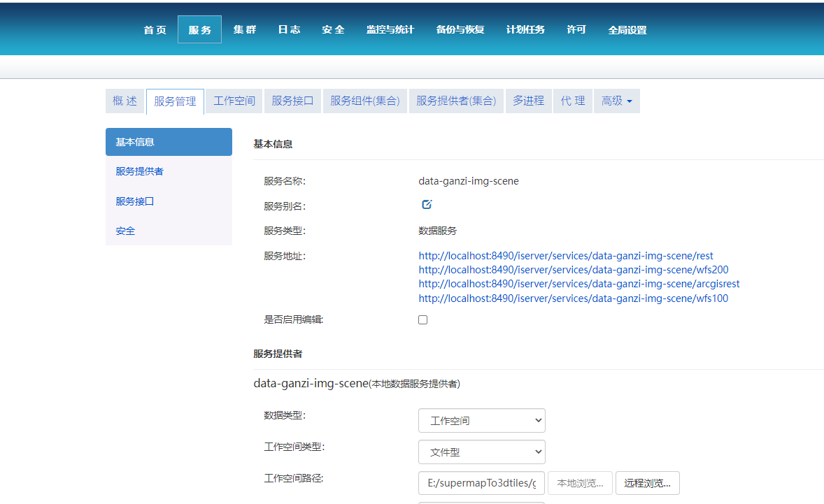Click the service name text data-ganzi-img-scene

tap(468, 181)
